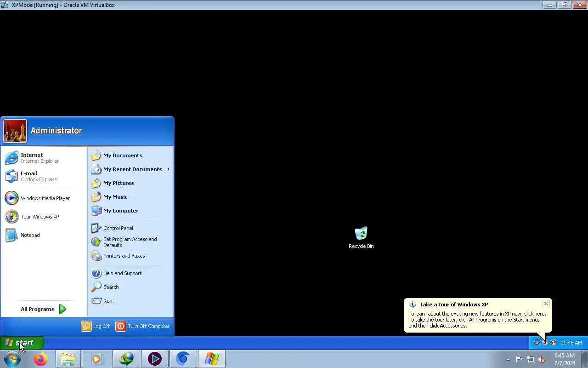Show hidden icons in host tray
This screenshot has width=588, height=368.
point(508,359)
